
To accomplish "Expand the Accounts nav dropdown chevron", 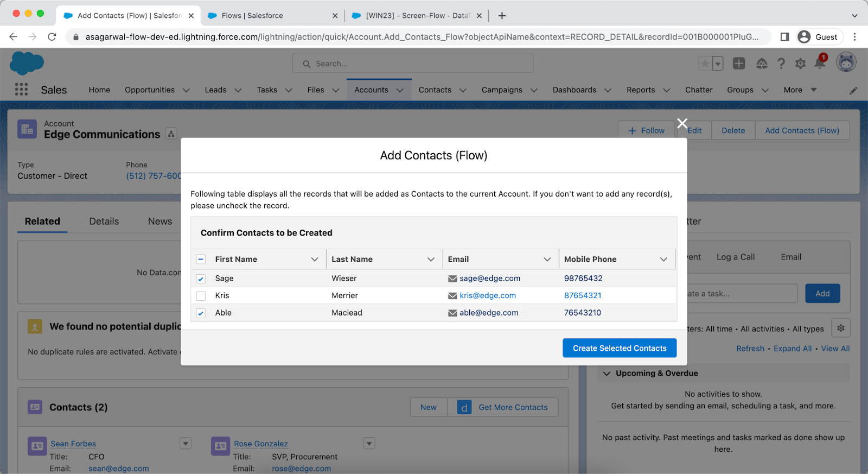I will click(400, 90).
